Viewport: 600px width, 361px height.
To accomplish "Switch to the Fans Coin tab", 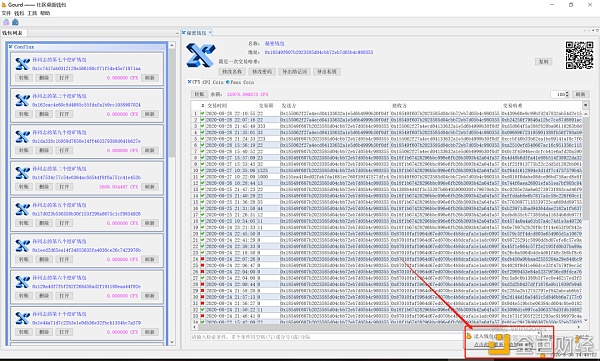I will click(x=240, y=82).
